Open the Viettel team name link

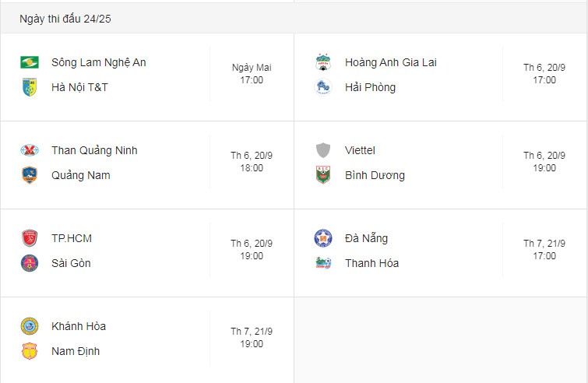coord(360,150)
